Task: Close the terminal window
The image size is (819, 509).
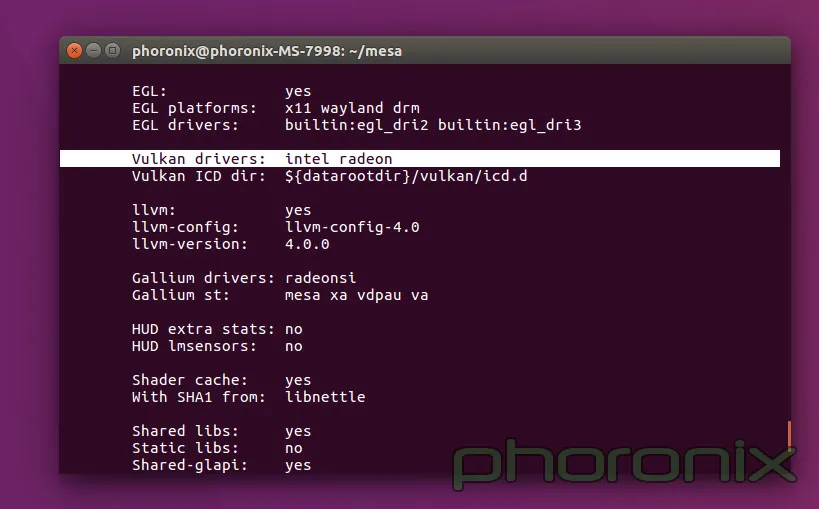Action: [74, 51]
